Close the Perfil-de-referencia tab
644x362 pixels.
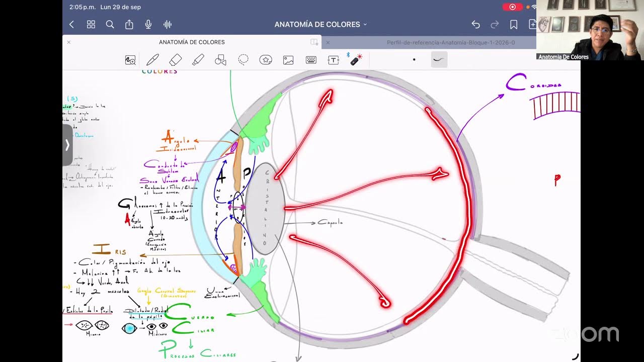point(328,42)
